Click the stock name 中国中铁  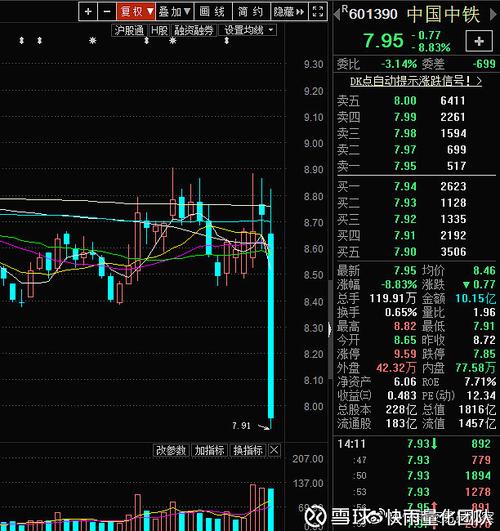pos(443,15)
